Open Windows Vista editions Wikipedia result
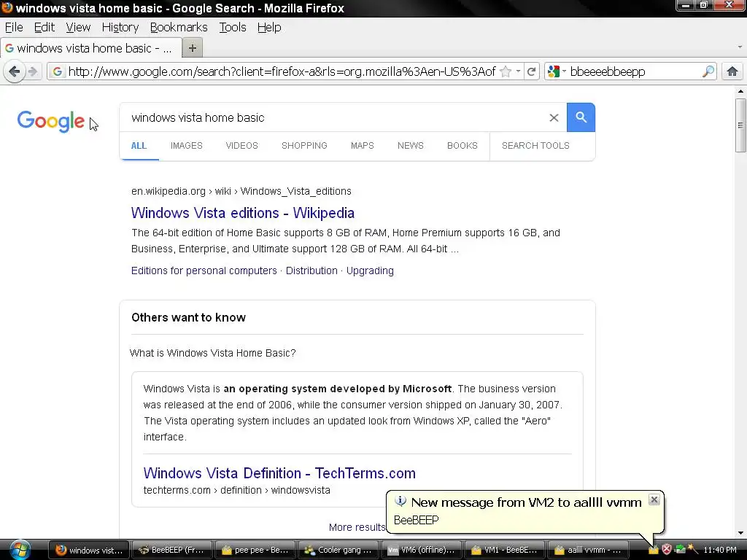 point(242,213)
